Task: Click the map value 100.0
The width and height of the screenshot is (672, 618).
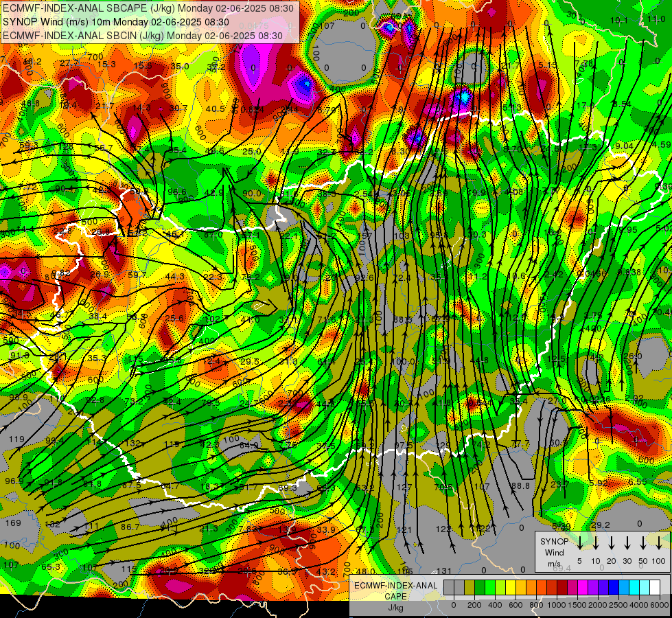Action: click(x=404, y=362)
